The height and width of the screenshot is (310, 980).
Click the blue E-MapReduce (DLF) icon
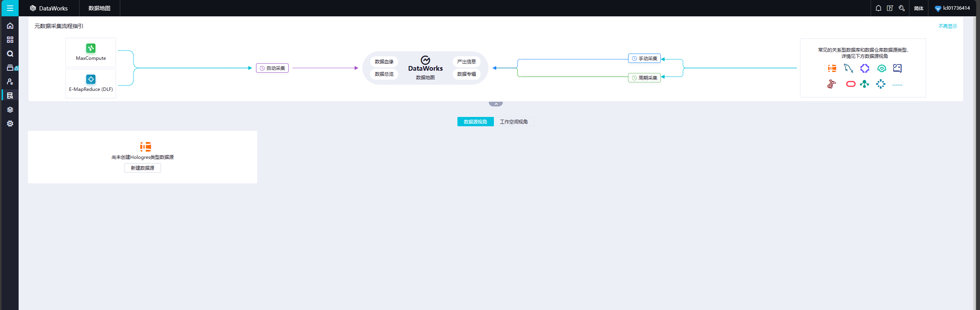pos(91,79)
